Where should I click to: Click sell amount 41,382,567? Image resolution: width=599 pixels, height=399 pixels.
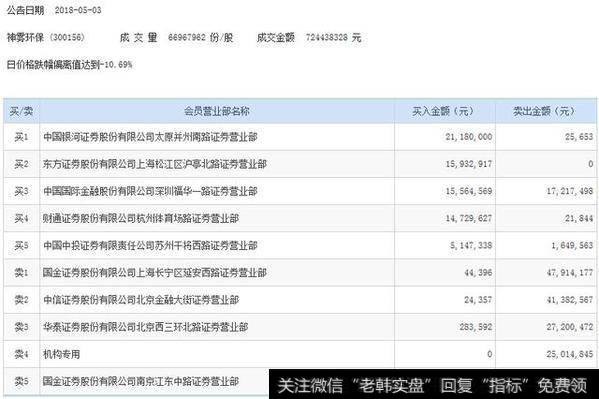570,300
